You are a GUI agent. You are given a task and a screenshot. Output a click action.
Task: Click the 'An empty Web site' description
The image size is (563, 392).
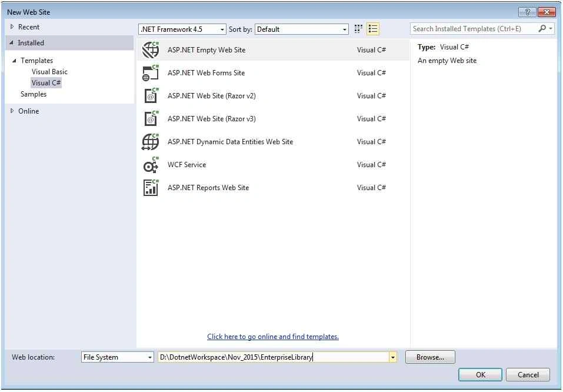(447, 61)
